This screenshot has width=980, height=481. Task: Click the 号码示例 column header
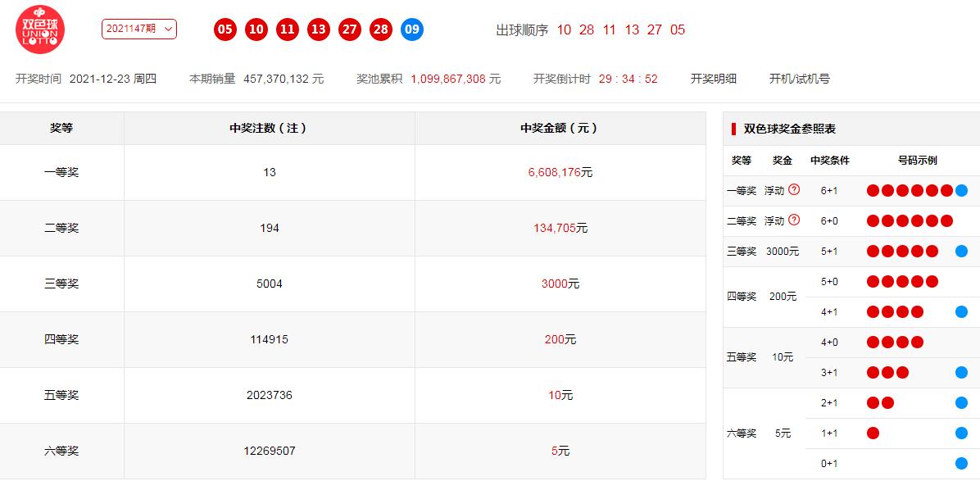click(917, 161)
